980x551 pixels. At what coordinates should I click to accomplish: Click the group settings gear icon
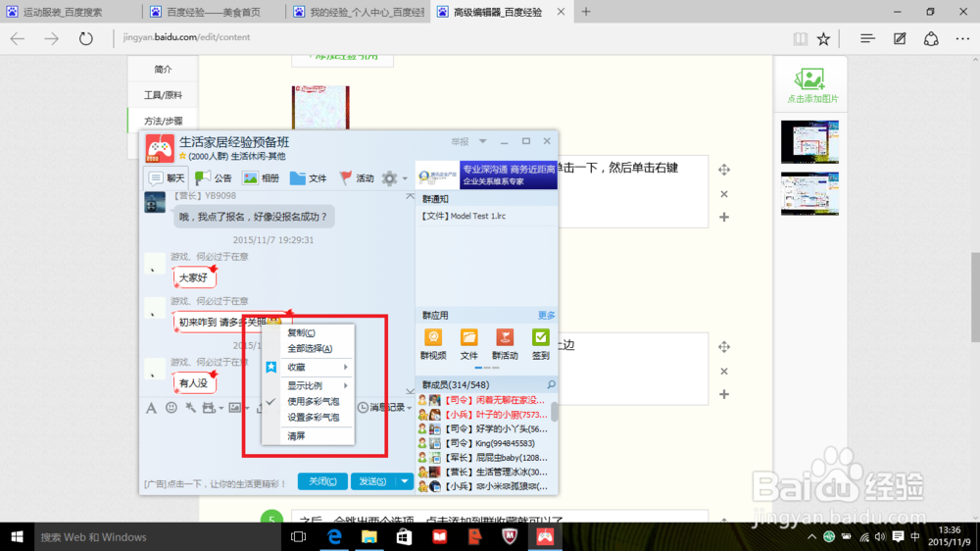click(389, 178)
